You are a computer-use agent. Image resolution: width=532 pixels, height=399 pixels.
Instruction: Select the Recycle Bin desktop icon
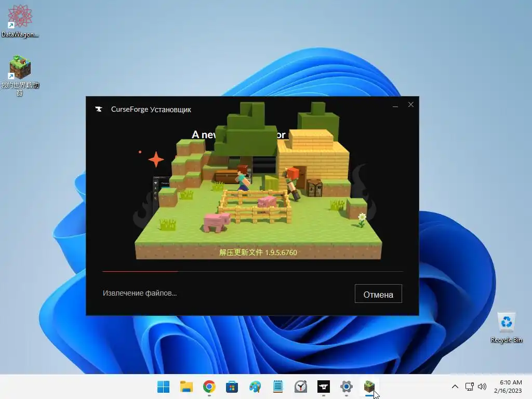[x=506, y=327]
